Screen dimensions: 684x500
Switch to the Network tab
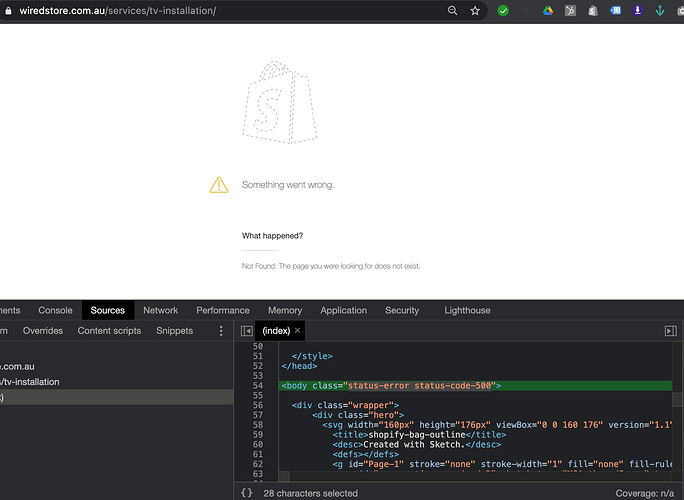pyautogui.click(x=160, y=310)
